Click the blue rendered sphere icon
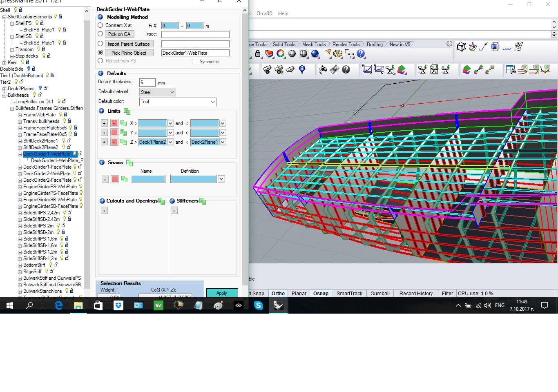558x392 pixels. pos(315,53)
